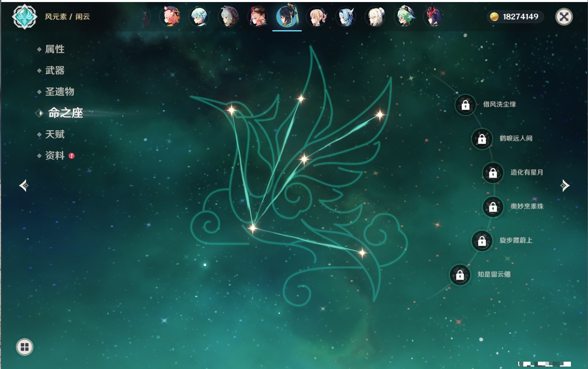Switch to the next character with right arrow

(x=565, y=186)
